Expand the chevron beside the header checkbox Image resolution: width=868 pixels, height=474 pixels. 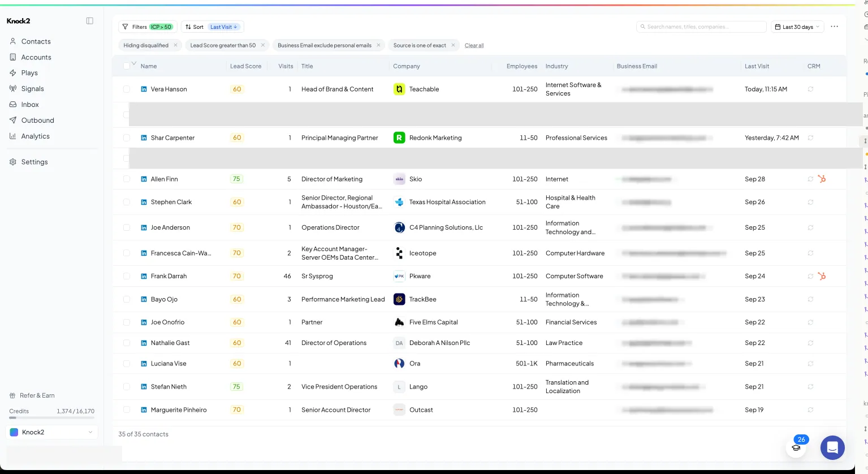134,63
